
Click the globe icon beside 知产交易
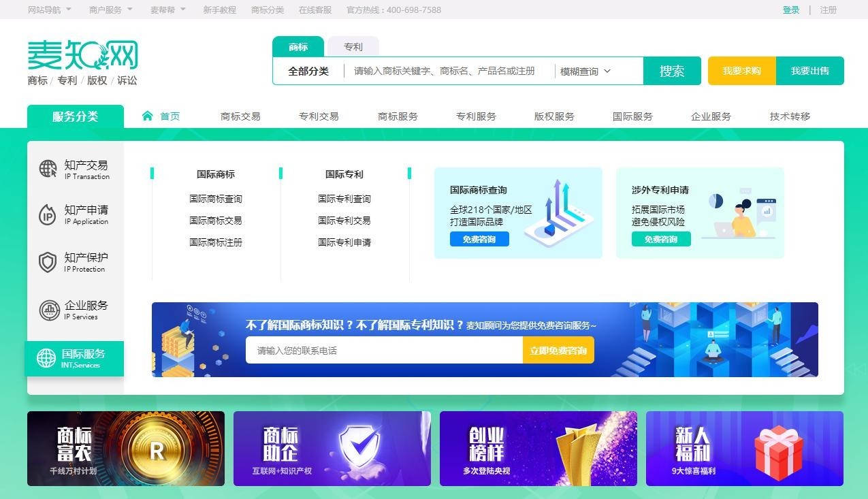pos(48,169)
